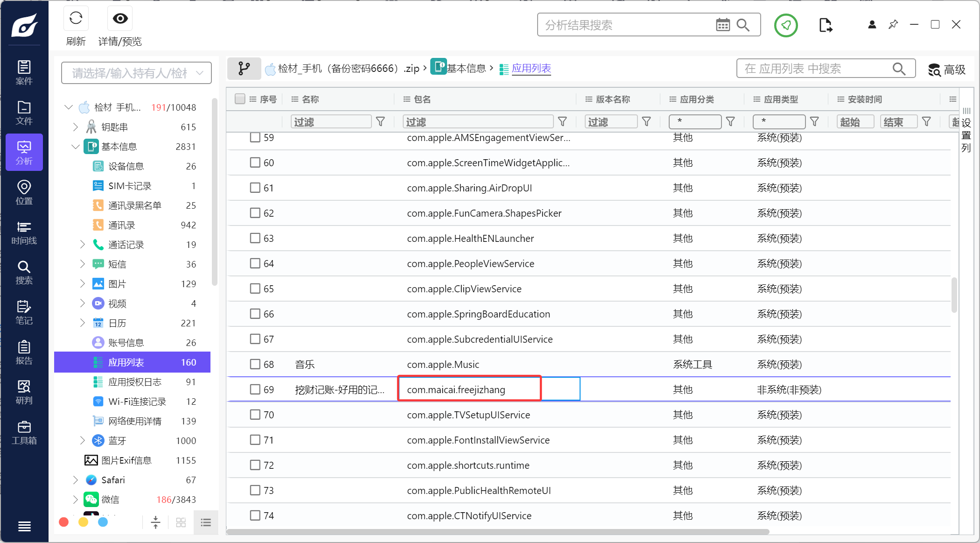
Task: Open the calendar icon in search box
Action: point(722,25)
